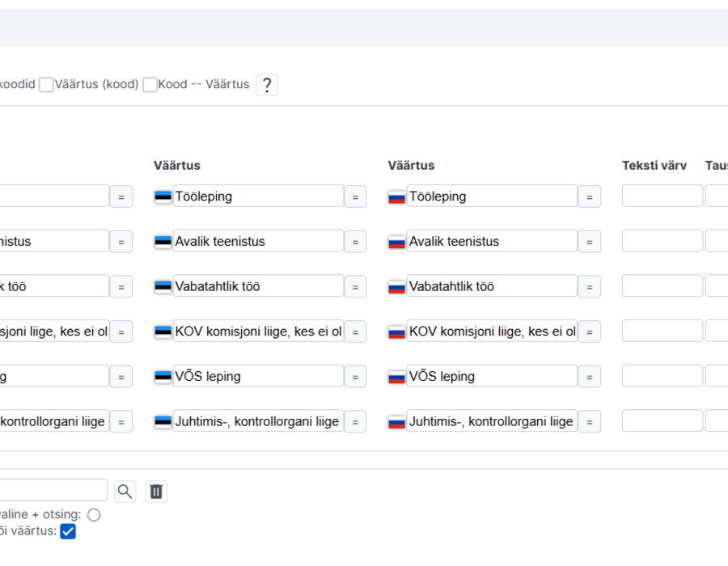Tick the Kood -- Väärtus checkbox
This screenshot has width=728, height=566.
click(150, 85)
